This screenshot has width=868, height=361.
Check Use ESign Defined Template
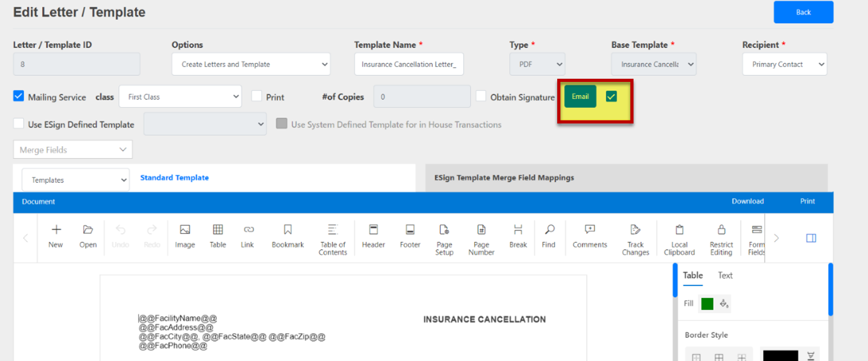pyautogui.click(x=19, y=123)
